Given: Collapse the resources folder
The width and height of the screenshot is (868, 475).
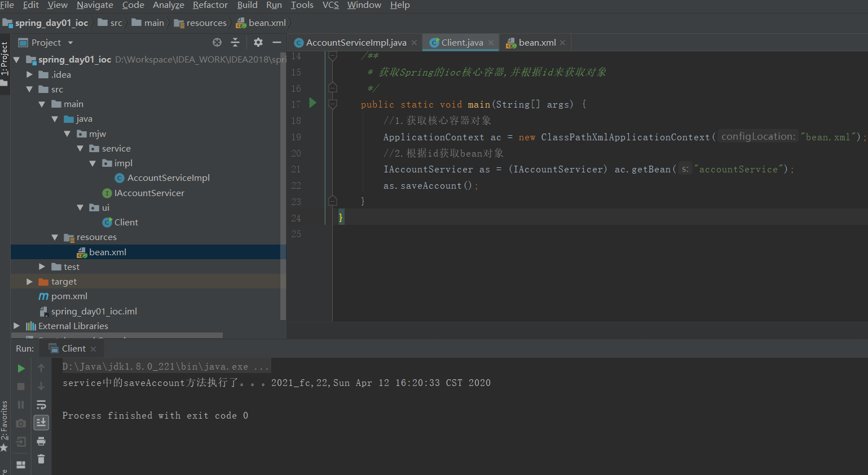Looking at the screenshot, I should (55, 237).
